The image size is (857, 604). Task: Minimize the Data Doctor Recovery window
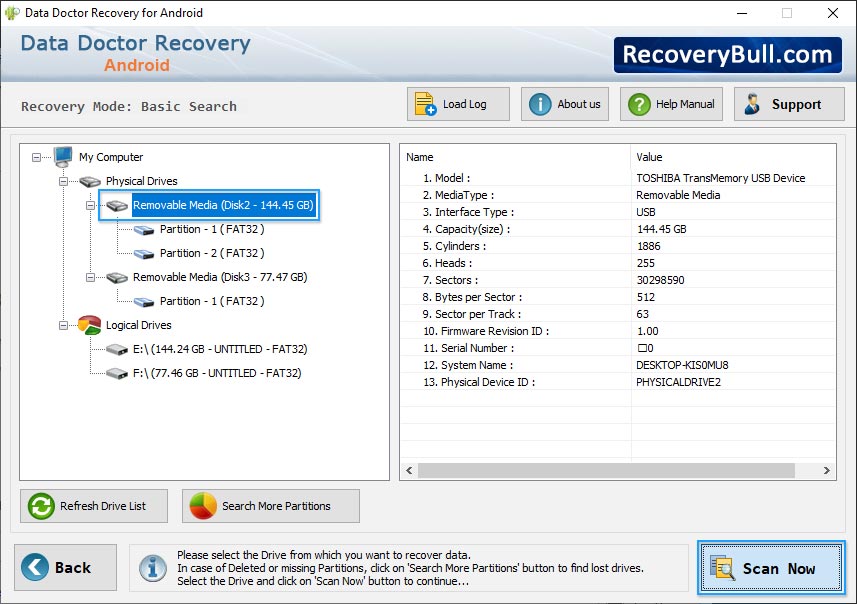tap(742, 13)
